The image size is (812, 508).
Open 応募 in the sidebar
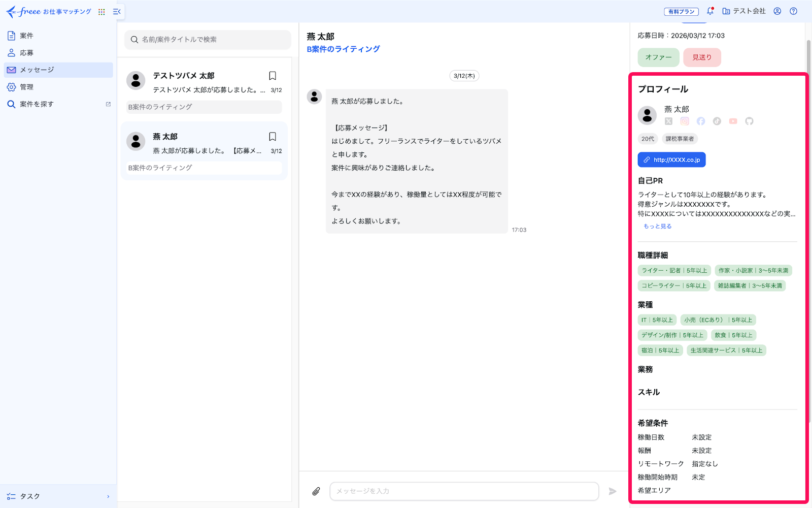[x=58, y=53]
